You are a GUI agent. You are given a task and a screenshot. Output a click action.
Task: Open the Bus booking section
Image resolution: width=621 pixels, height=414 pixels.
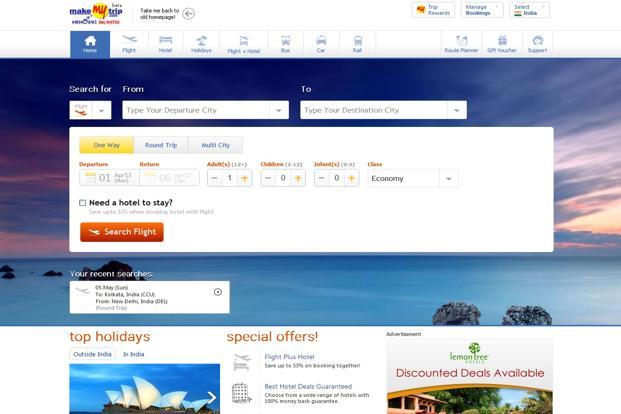click(285, 44)
